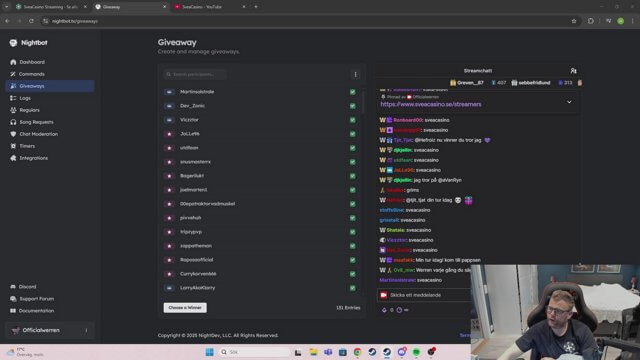Screen dimensions: 640x360
Task: Click the Integrations puzzle icon
Action: (13, 158)
